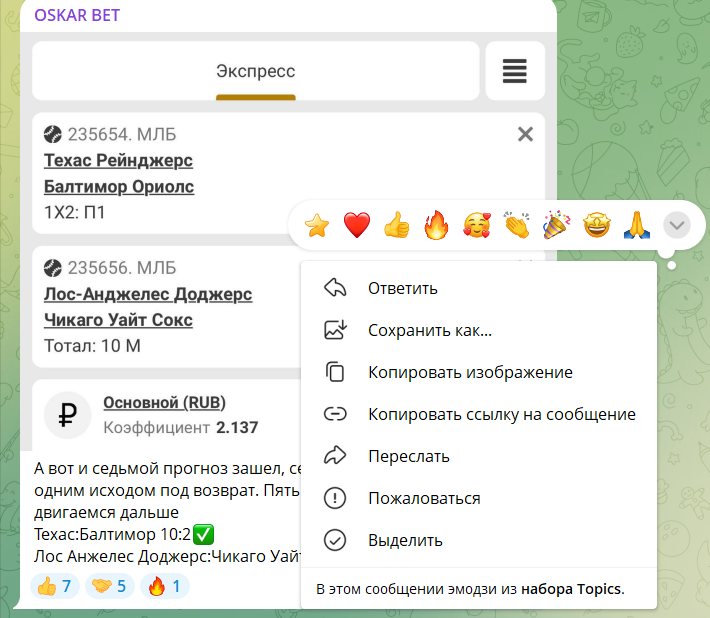React with the red heart emoji

pyautogui.click(x=357, y=226)
